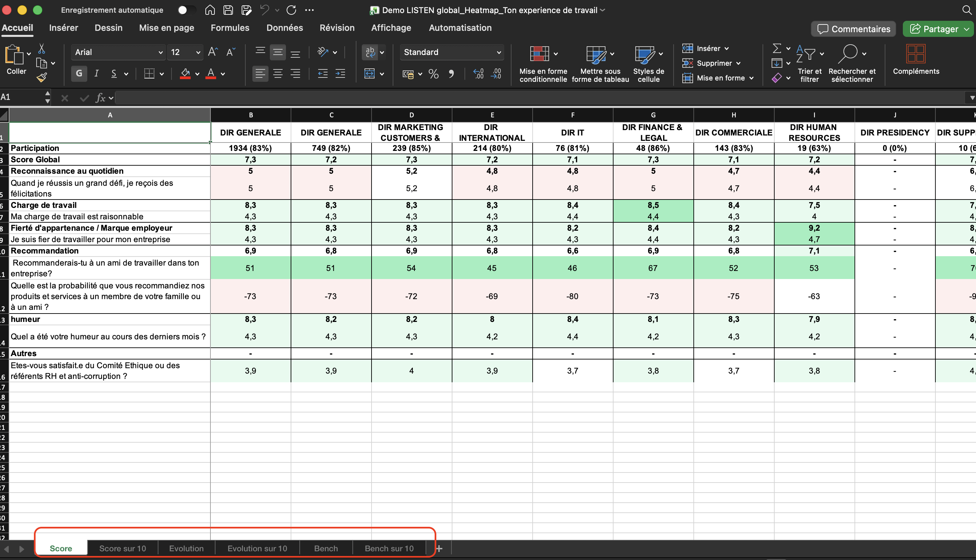Open the Evolution sur 10 sheet tab
Image resolution: width=976 pixels, height=560 pixels.
(257, 549)
